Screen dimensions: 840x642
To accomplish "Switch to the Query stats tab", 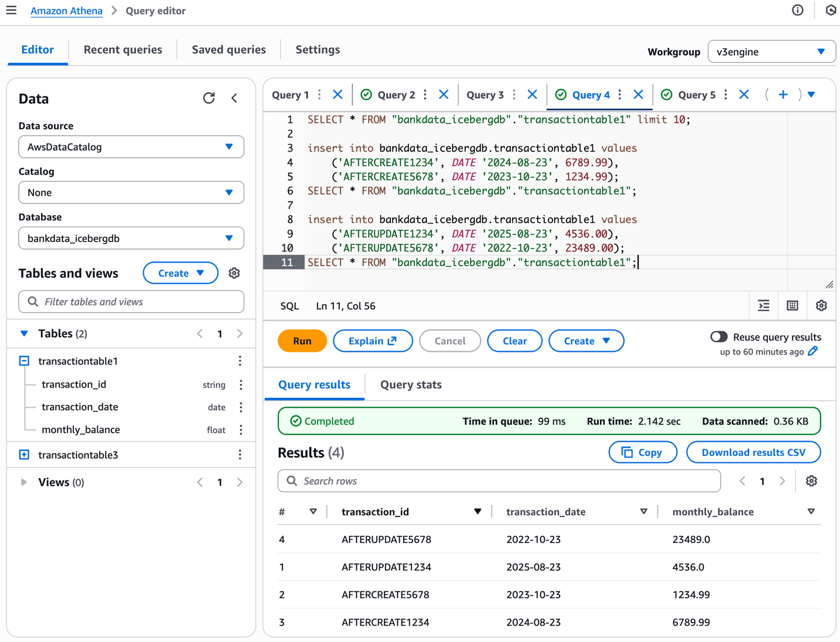I will coord(410,384).
